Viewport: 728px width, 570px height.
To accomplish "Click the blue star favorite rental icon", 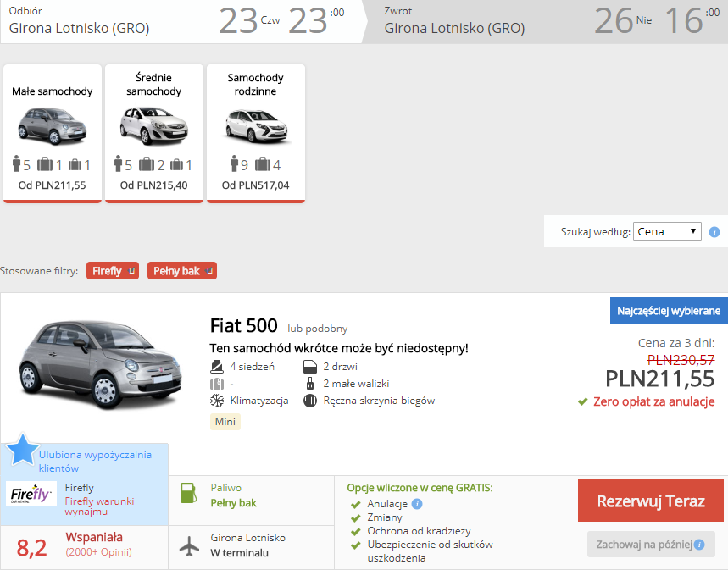I will tap(22, 450).
